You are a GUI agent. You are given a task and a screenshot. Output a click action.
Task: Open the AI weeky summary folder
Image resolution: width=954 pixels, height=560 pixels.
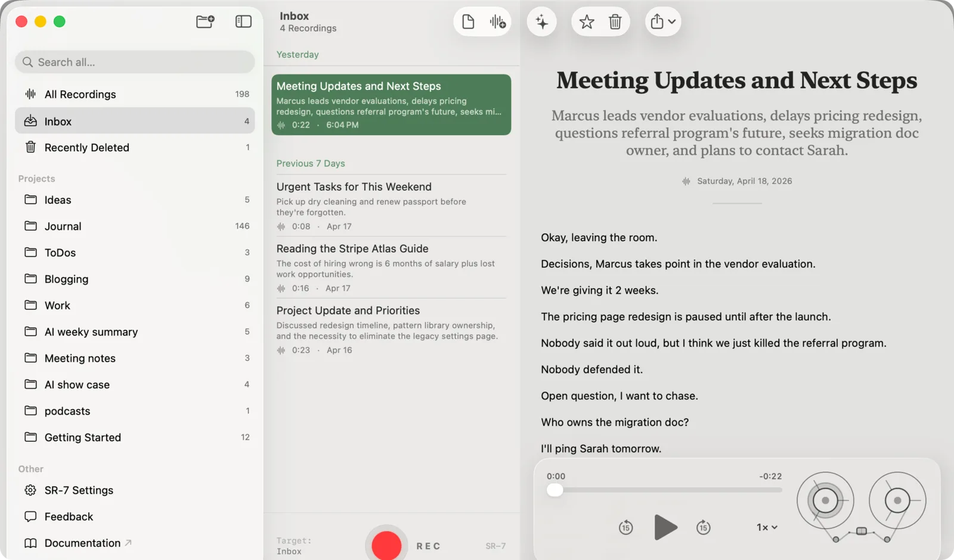pyautogui.click(x=135, y=331)
